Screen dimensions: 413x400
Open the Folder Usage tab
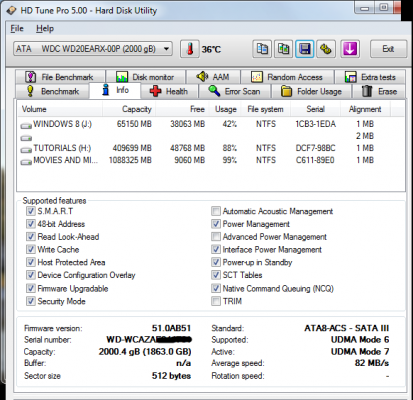pyautogui.click(x=311, y=91)
